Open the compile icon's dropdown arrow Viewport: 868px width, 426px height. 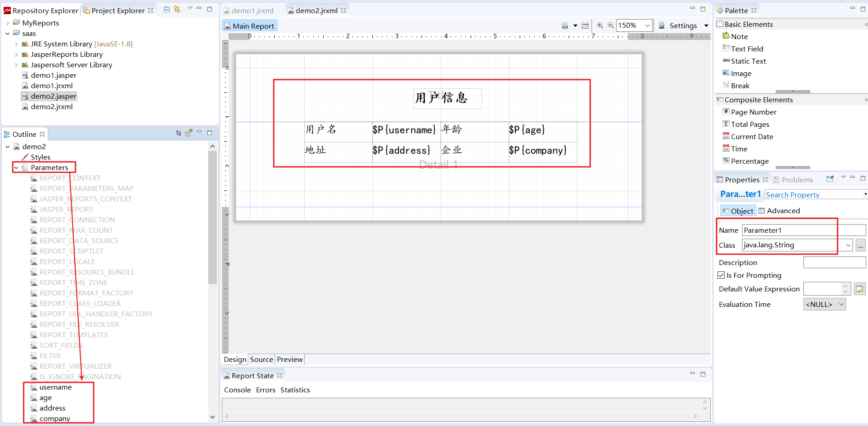pyautogui.click(x=575, y=26)
